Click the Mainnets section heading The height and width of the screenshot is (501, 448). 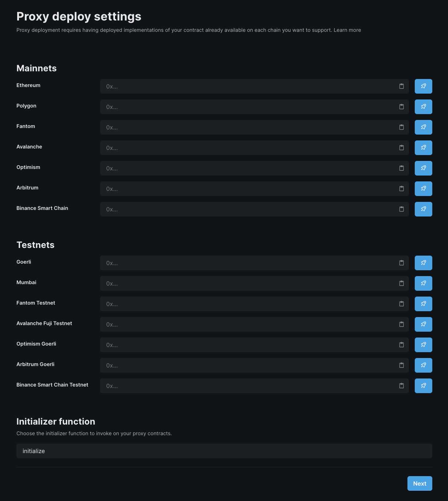point(37,68)
